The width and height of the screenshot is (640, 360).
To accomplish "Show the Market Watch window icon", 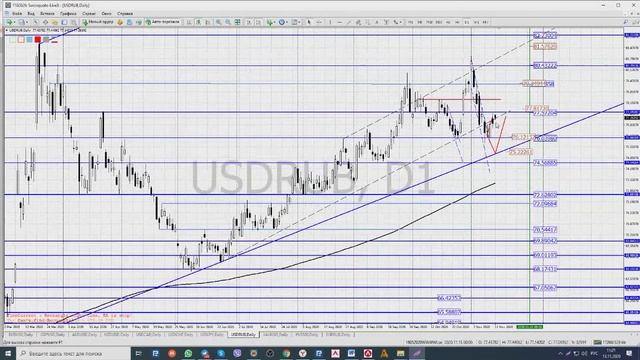I will 36,22.
